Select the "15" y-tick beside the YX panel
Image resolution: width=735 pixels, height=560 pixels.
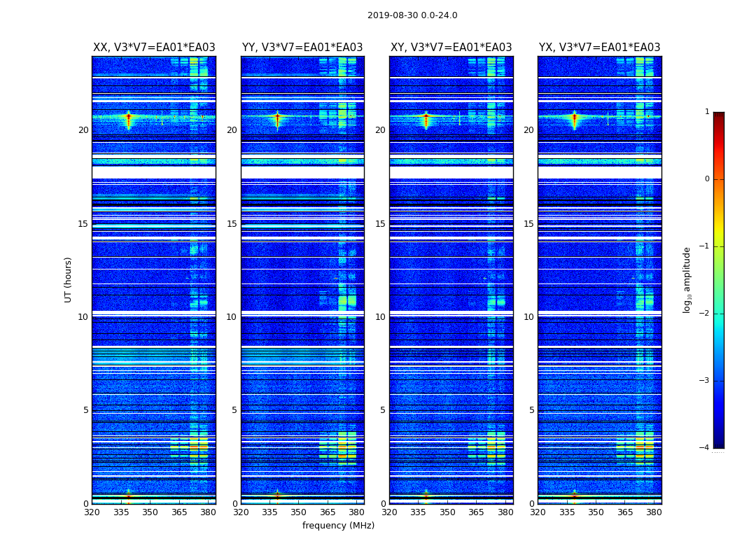[531, 224]
